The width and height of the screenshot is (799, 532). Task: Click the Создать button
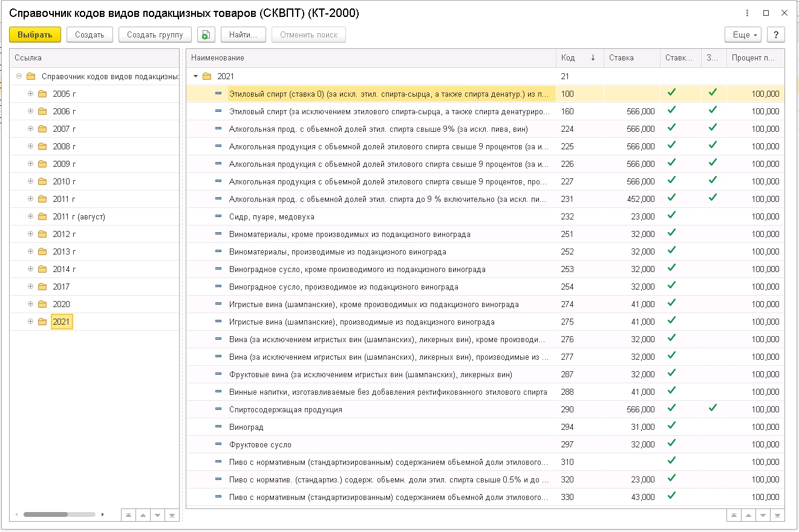(90, 34)
